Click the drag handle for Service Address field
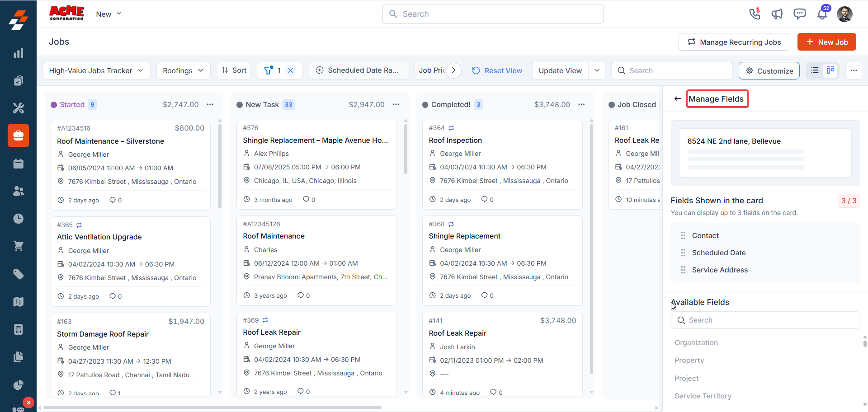 (683, 270)
